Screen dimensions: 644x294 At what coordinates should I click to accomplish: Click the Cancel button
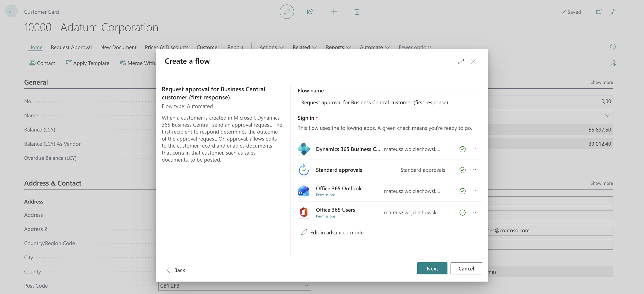pos(466,268)
